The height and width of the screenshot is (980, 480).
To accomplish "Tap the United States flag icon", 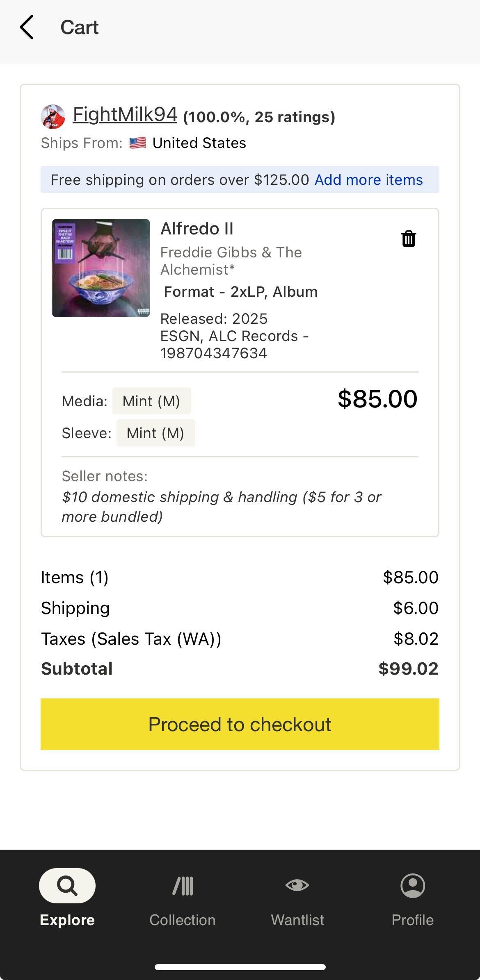I will pyautogui.click(x=137, y=143).
